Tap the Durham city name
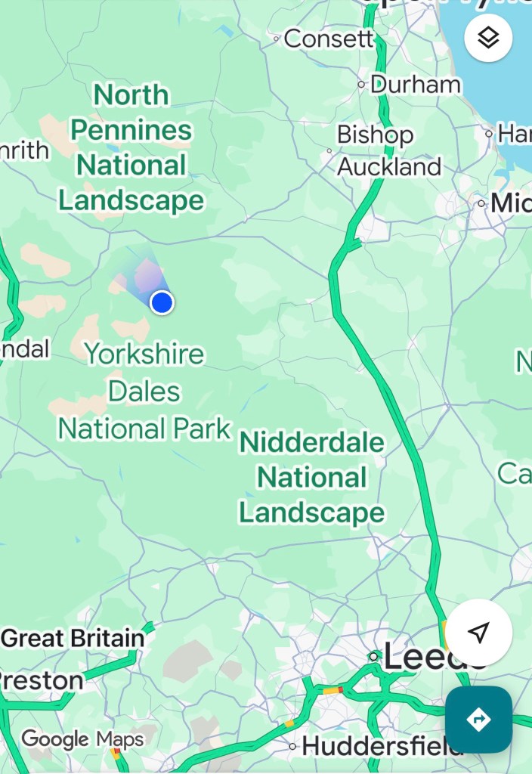 pos(416,85)
